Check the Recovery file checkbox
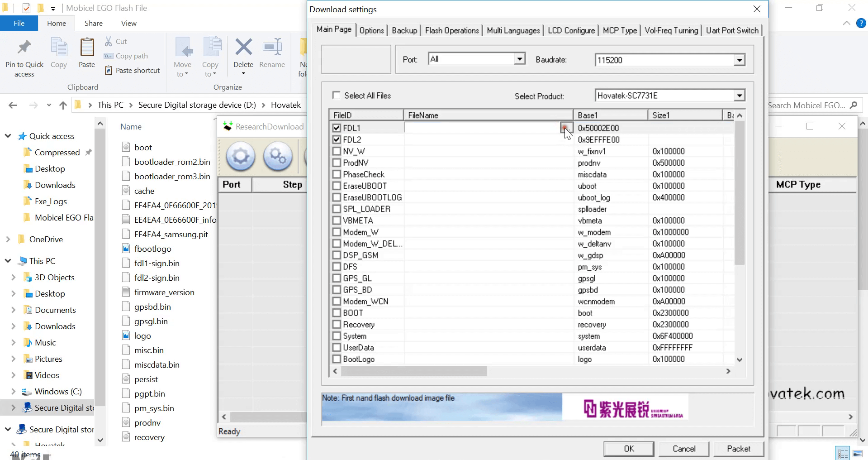The width and height of the screenshot is (868, 460). 336,324
